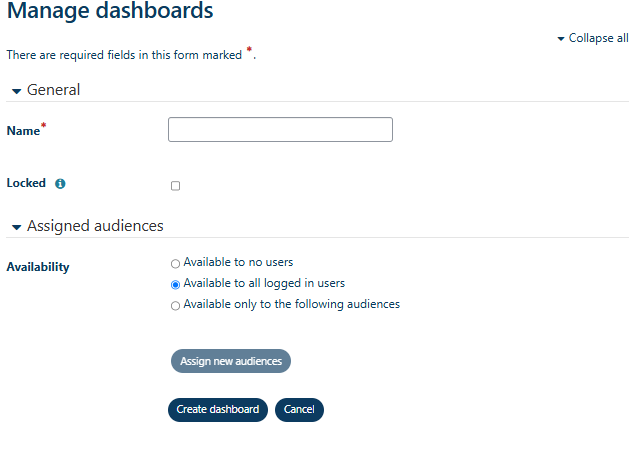Collapse the General section via its title

click(53, 90)
